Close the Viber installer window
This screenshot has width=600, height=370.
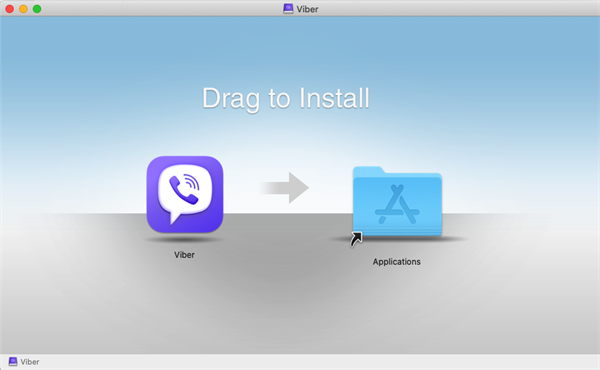tap(10, 9)
